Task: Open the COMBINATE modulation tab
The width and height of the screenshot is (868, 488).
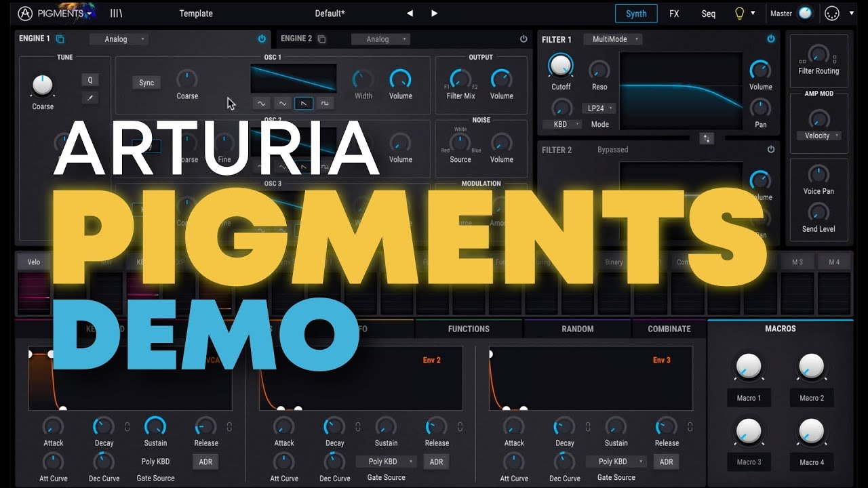Action: [669, 329]
